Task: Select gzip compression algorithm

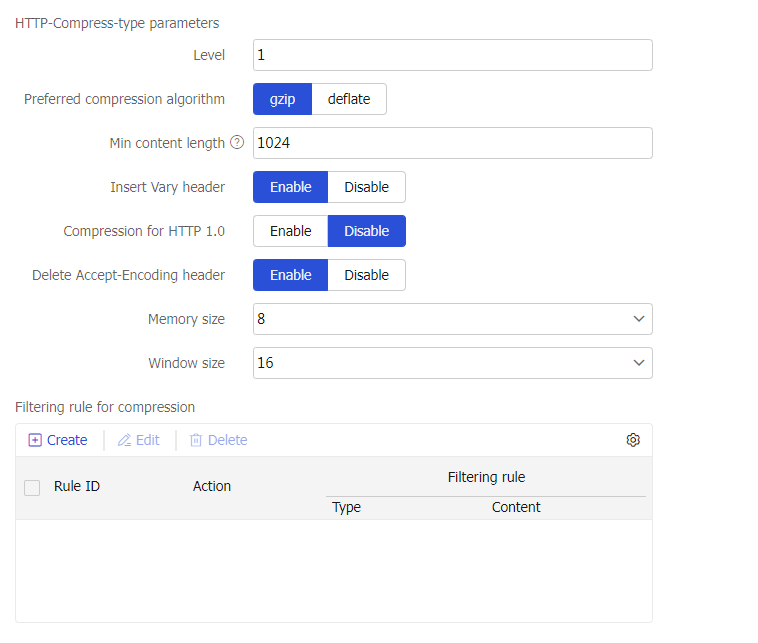Action: pyautogui.click(x=282, y=99)
